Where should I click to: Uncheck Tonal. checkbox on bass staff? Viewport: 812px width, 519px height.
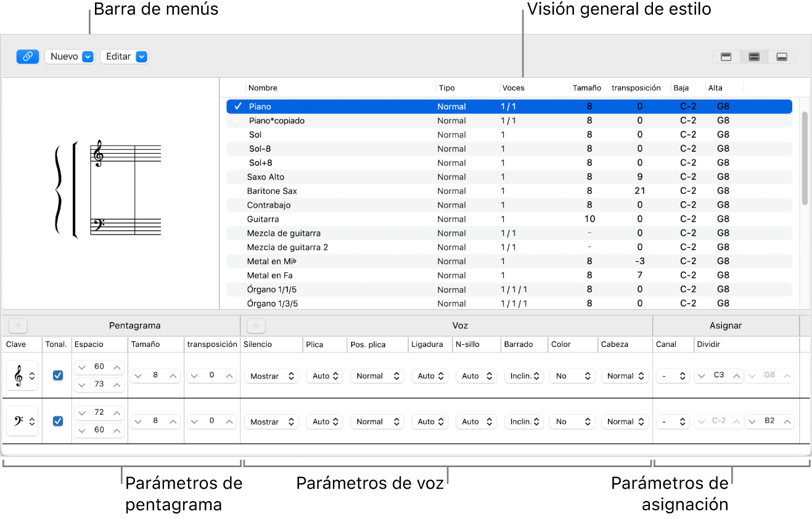coord(58,421)
